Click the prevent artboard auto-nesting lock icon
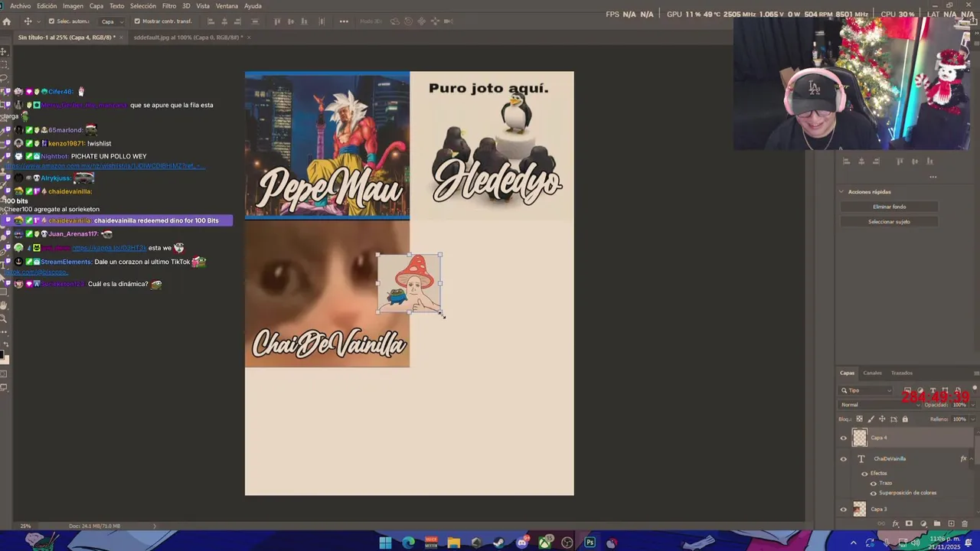980x551 pixels. [x=893, y=419]
